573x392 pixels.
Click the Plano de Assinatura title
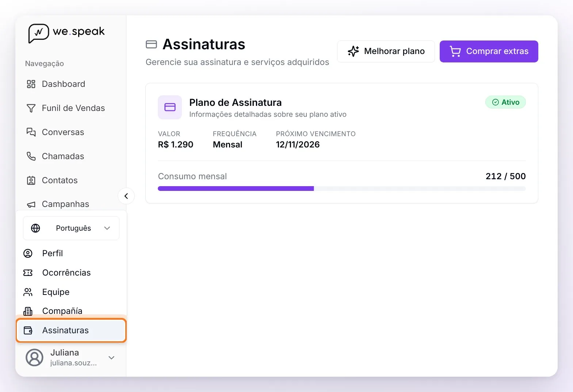236,103
